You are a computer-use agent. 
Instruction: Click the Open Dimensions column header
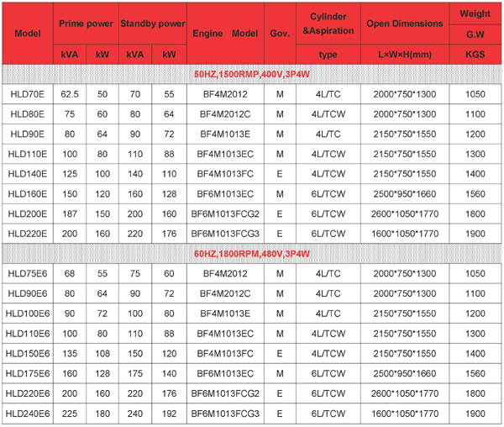click(x=404, y=24)
